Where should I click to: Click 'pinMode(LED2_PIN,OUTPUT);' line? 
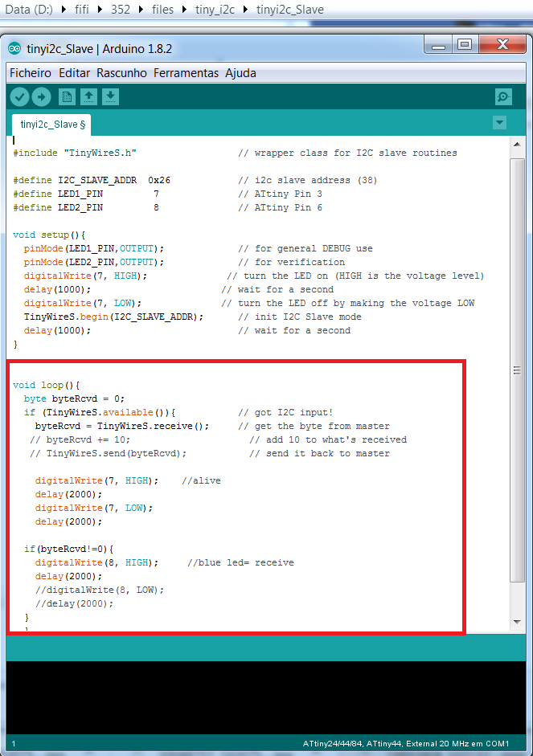pos(94,262)
